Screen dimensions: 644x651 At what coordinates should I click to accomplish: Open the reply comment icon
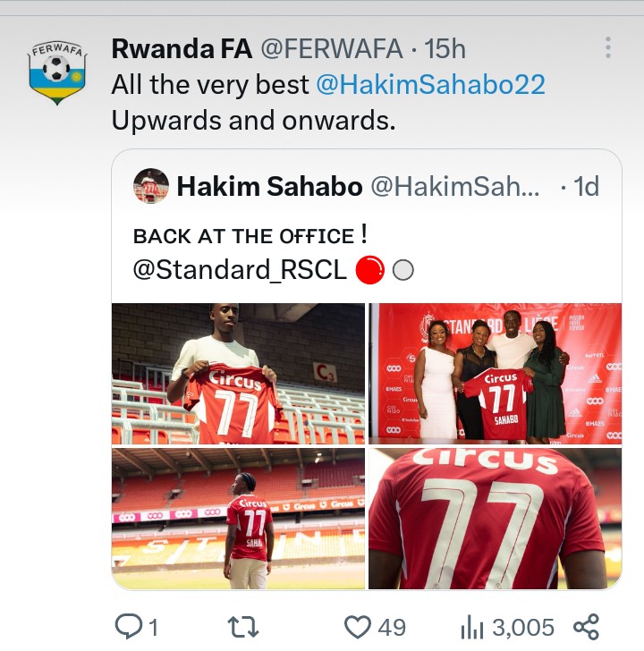click(129, 626)
